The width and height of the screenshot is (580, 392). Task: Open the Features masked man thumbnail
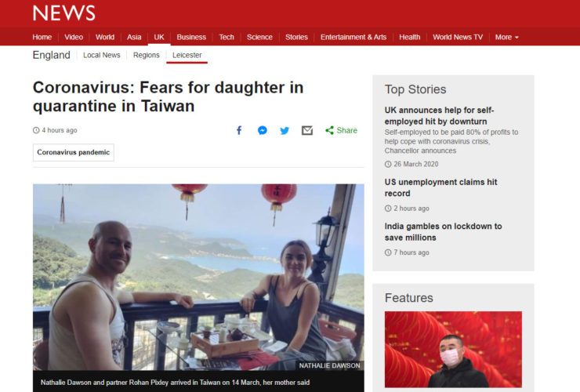click(453, 349)
